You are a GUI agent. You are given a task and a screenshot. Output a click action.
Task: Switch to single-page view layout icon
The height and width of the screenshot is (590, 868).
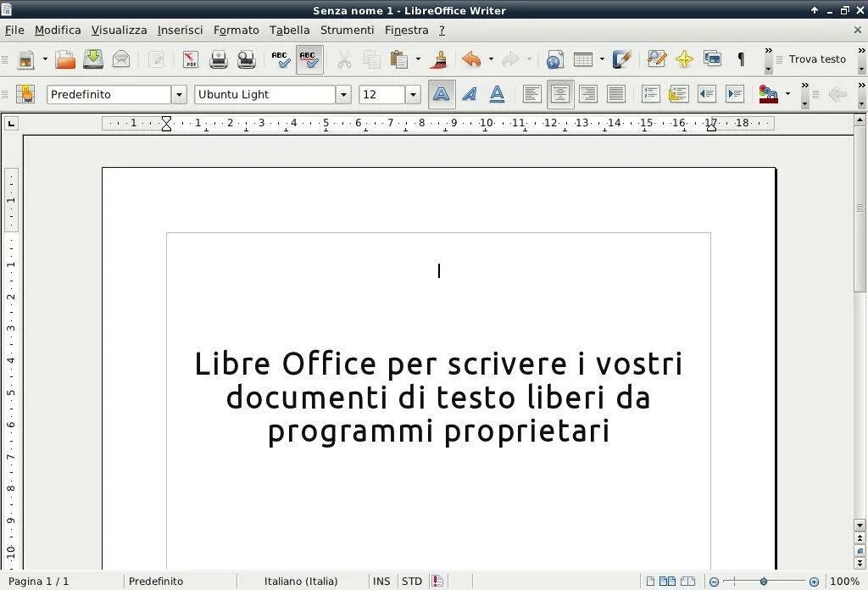click(650, 582)
